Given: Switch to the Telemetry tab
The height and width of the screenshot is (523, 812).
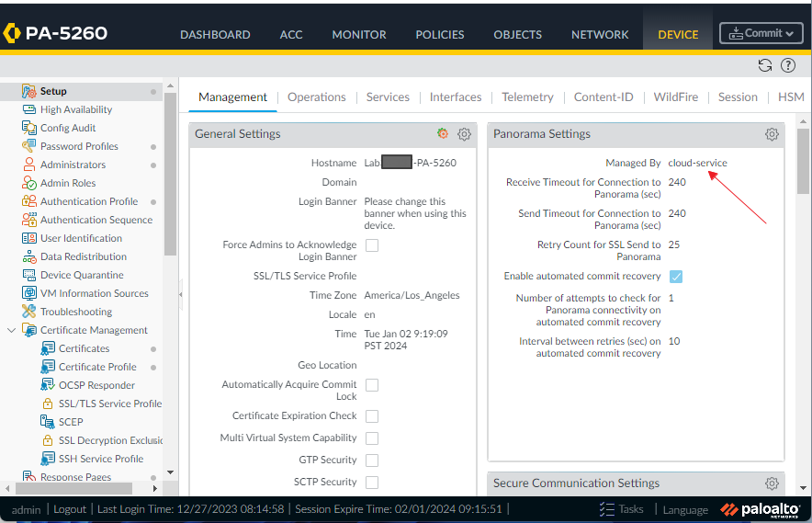Looking at the screenshot, I should [527, 97].
